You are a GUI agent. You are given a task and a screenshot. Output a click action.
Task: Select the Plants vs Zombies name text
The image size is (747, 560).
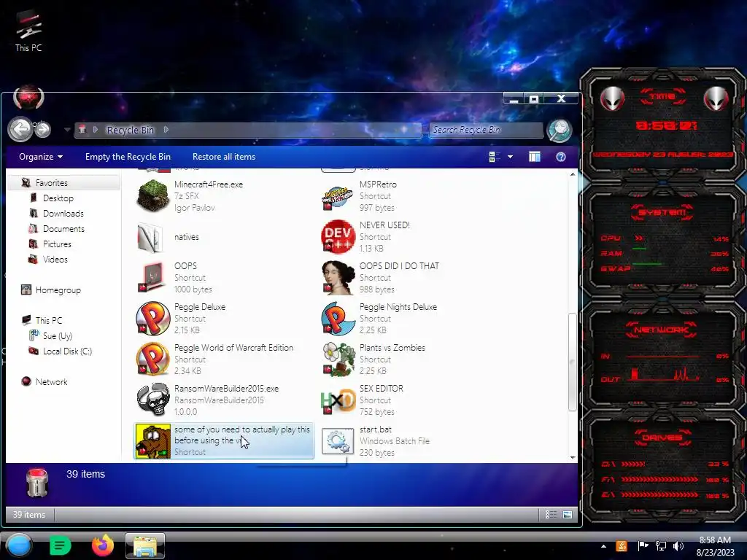[x=392, y=348]
